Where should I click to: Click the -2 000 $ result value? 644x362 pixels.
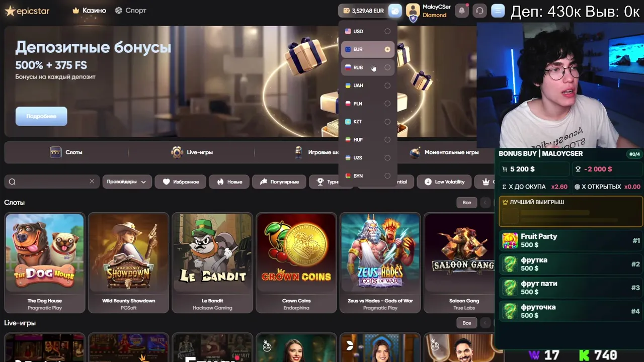[x=598, y=169]
